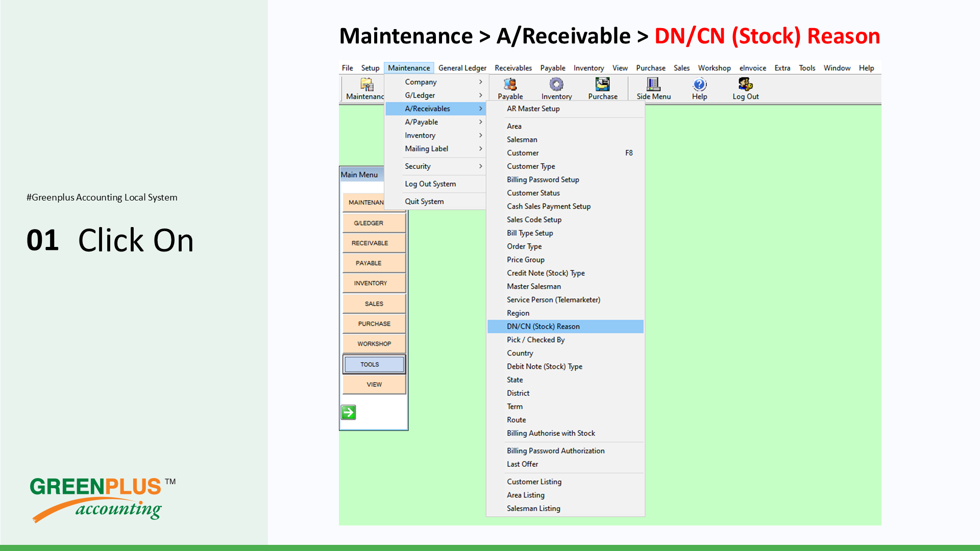Click the green arrow icon in Main Menu
The height and width of the screenshot is (551, 980).
click(349, 412)
